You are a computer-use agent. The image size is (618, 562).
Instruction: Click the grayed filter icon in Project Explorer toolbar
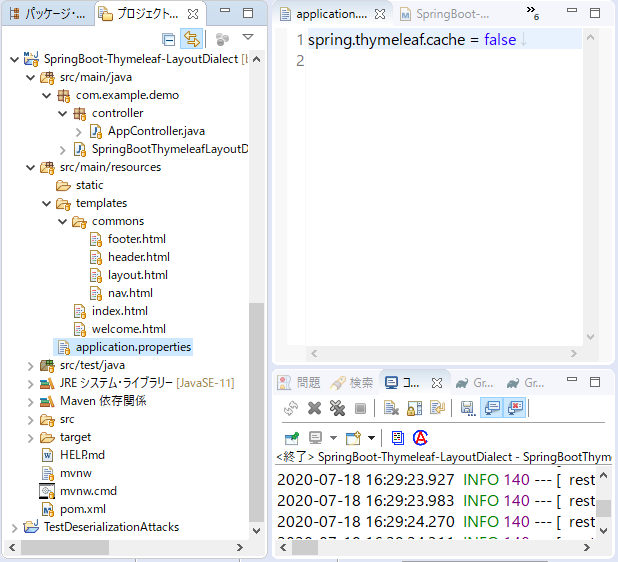click(222, 39)
